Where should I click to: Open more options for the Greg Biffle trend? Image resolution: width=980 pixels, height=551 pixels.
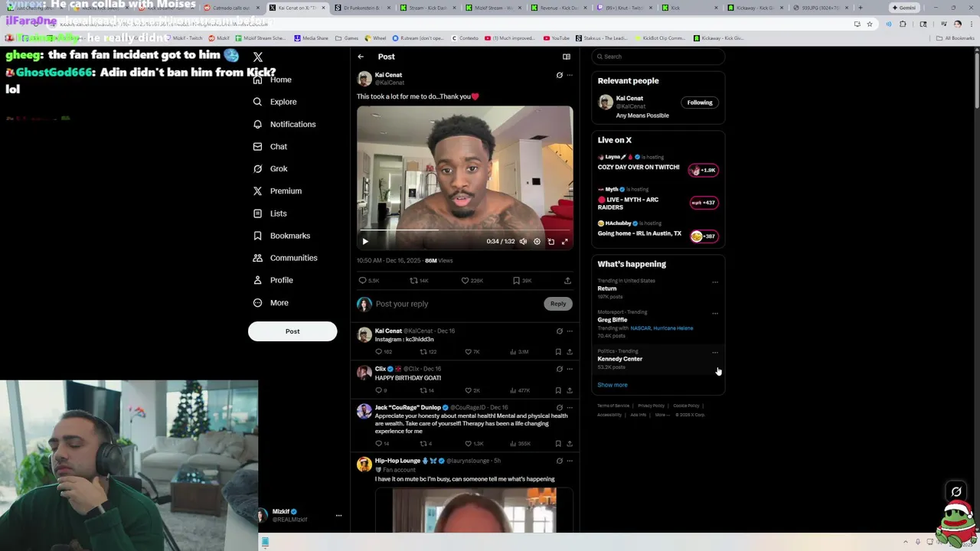[715, 313]
